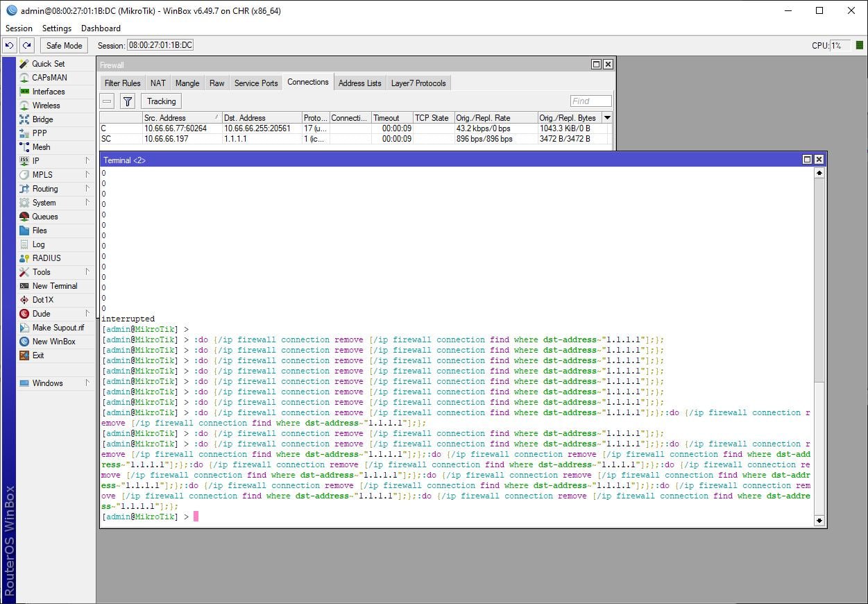Click the remove (minus) button in Firewall
This screenshot has height=604, width=868.
tap(108, 101)
